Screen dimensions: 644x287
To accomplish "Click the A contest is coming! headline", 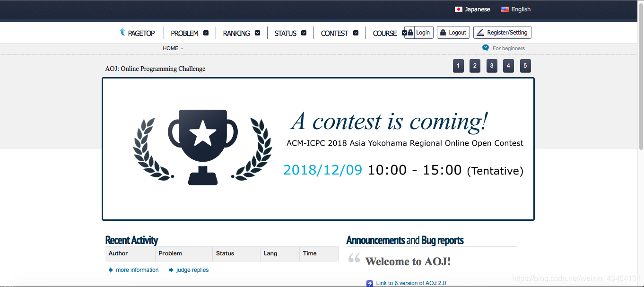I will [x=389, y=122].
